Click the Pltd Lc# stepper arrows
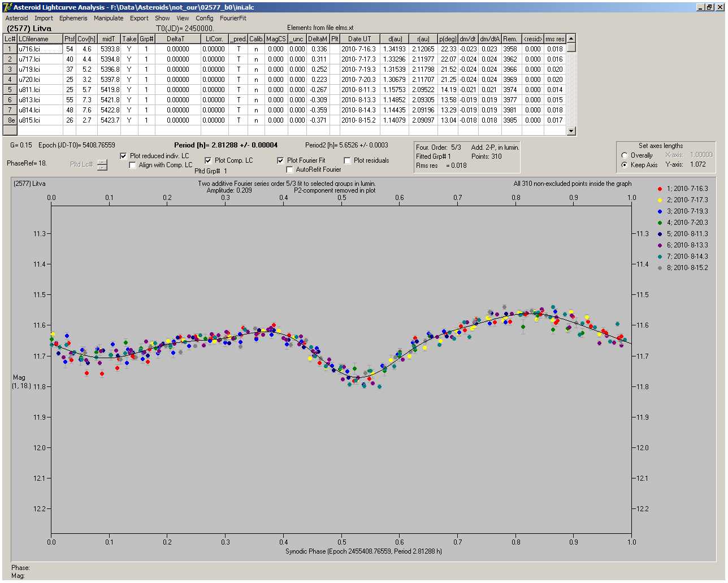728x583 pixels. tap(102, 164)
